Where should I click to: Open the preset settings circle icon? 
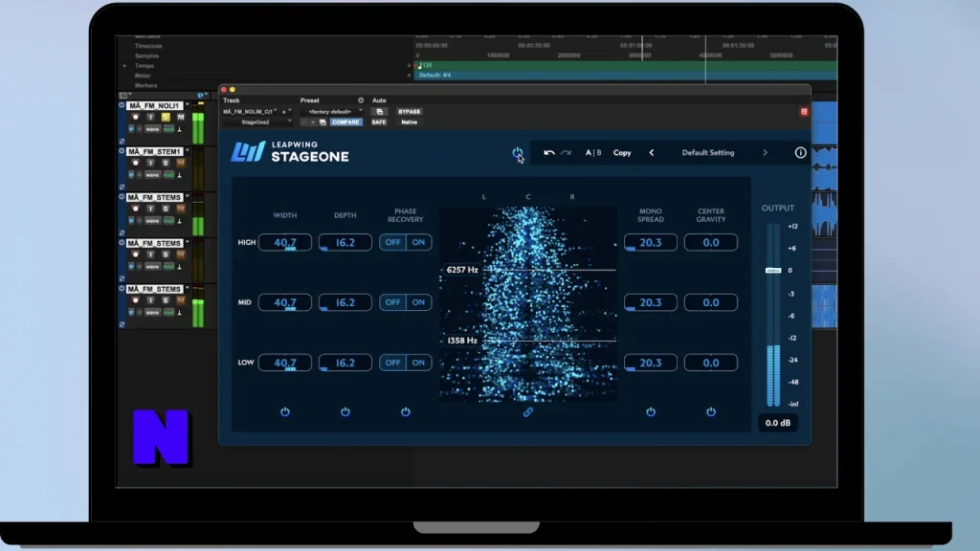pyautogui.click(x=361, y=99)
